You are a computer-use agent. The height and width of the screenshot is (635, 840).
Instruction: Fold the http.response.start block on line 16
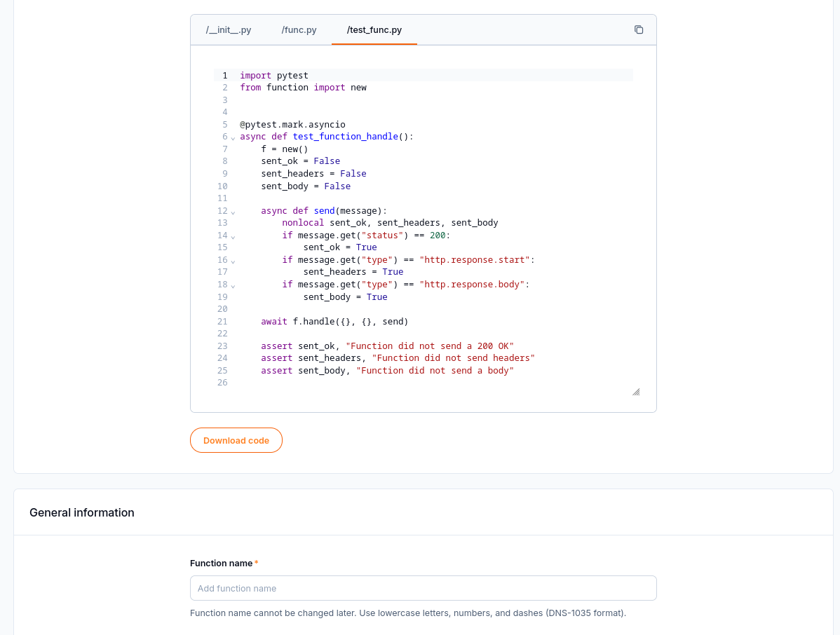point(233,261)
